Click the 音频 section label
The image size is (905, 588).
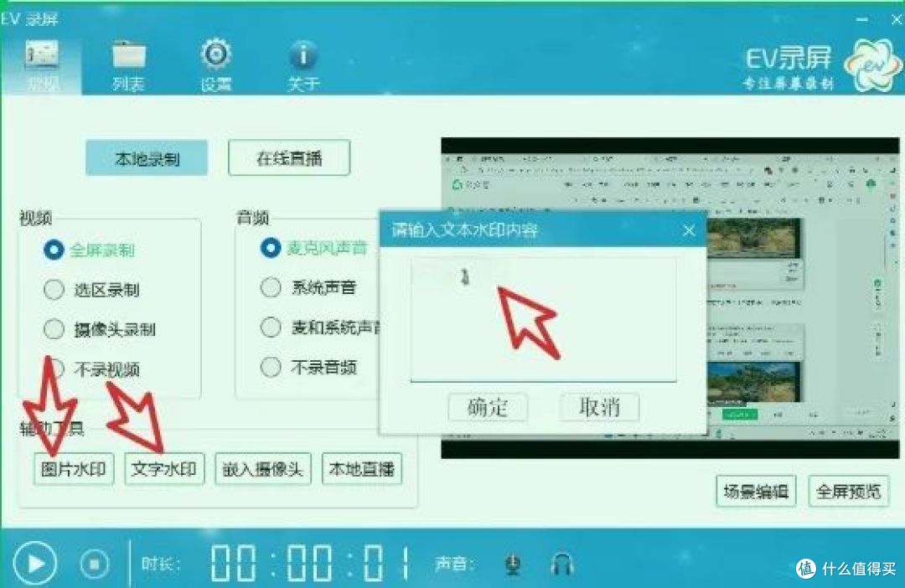253,218
